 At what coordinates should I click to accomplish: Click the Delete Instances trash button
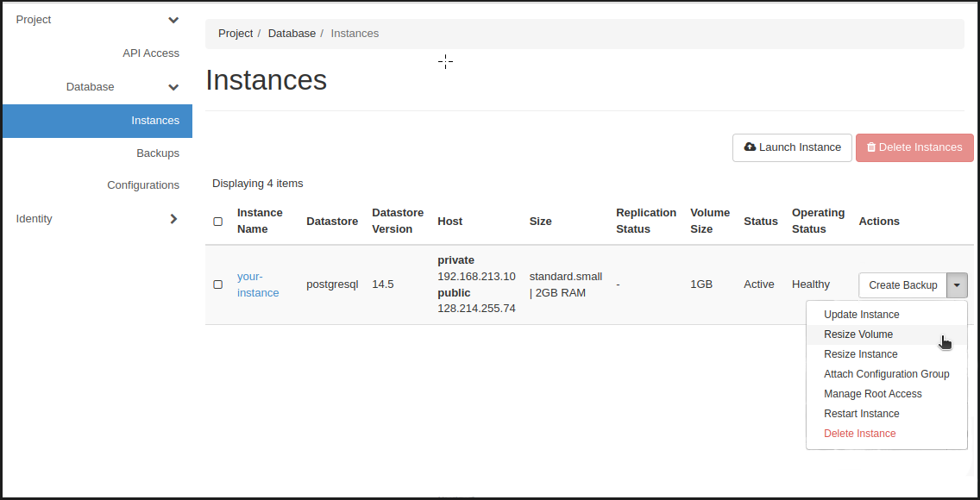click(914, 147)
